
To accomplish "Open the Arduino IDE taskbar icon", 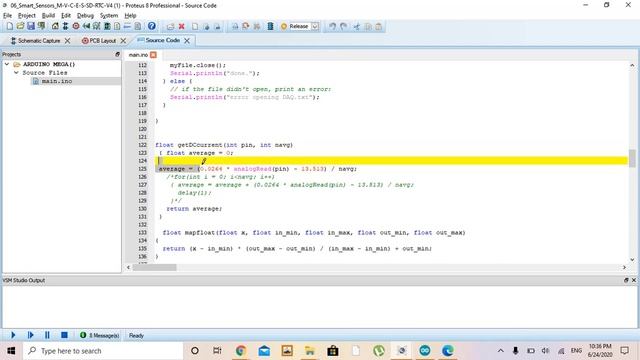I will (x=424, y=351).
